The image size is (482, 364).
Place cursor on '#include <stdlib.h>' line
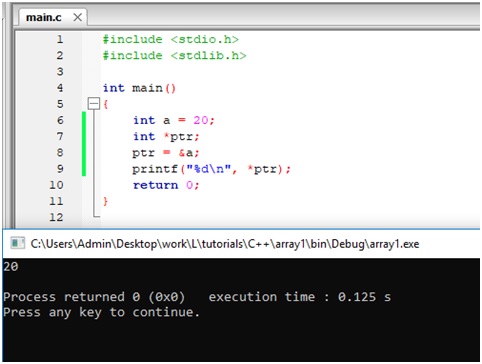(174, 55)
